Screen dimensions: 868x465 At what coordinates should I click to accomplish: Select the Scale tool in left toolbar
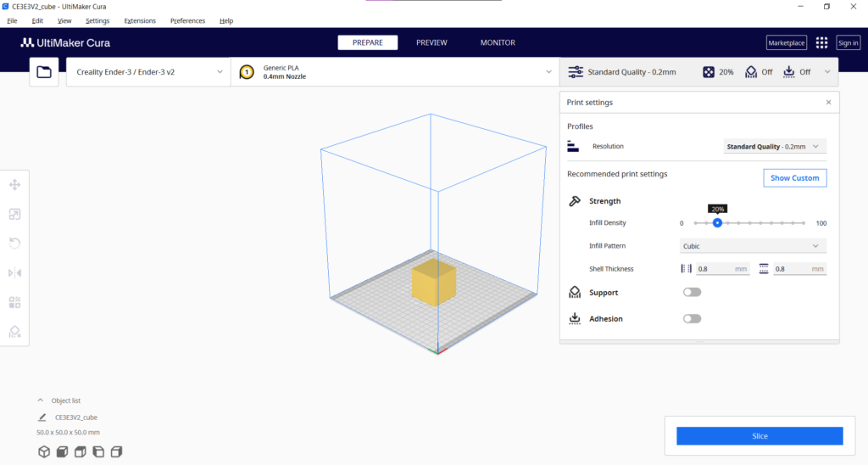point(15,214)
